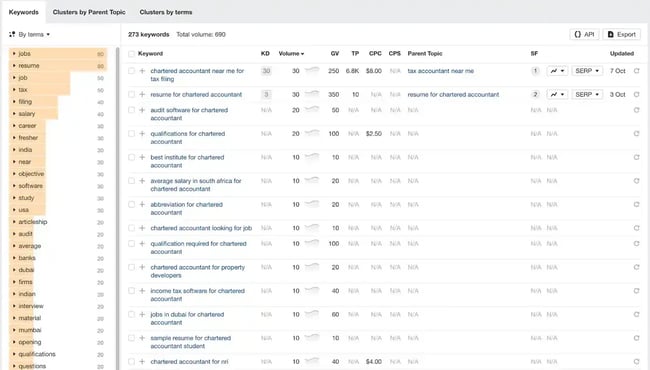Check 'chartered accountant for nri' row
The width and height of the screenshot is (650, 370).
(x=131, y=362)
